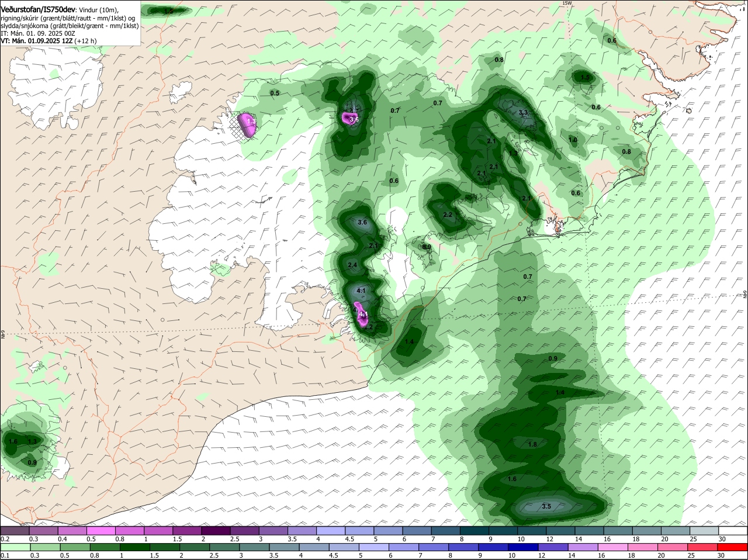
Task: Select upper legend gray swatch labeled 25
Action: click(704, 531)
